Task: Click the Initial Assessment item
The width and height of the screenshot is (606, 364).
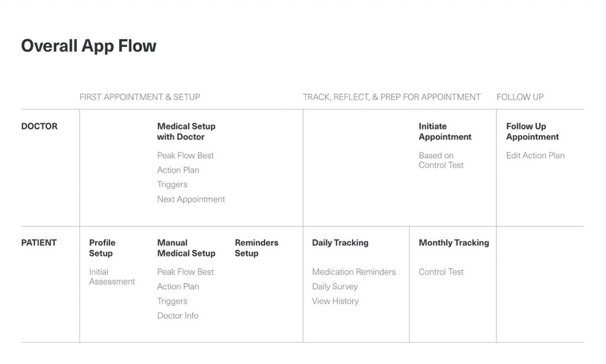Action: [112, 277]
